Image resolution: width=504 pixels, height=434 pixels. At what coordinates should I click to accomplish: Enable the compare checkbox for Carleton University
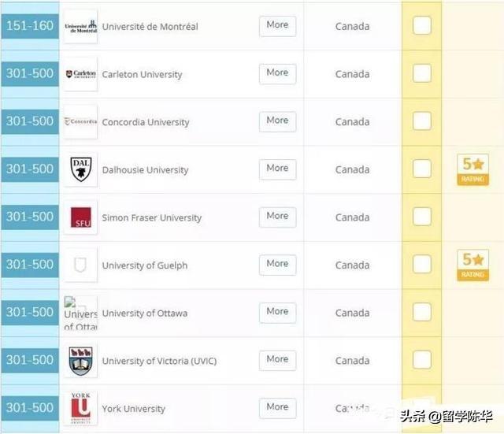(x=422, y=73)
